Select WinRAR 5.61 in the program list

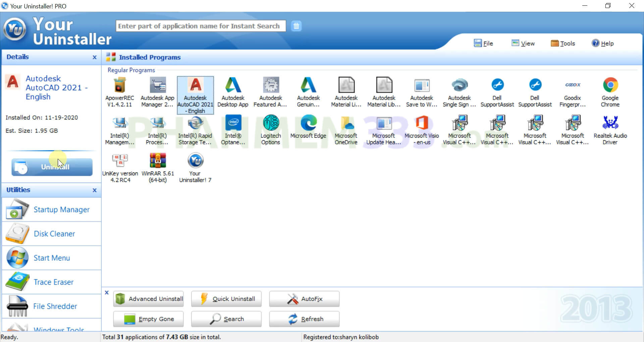[x=158, y=161]
